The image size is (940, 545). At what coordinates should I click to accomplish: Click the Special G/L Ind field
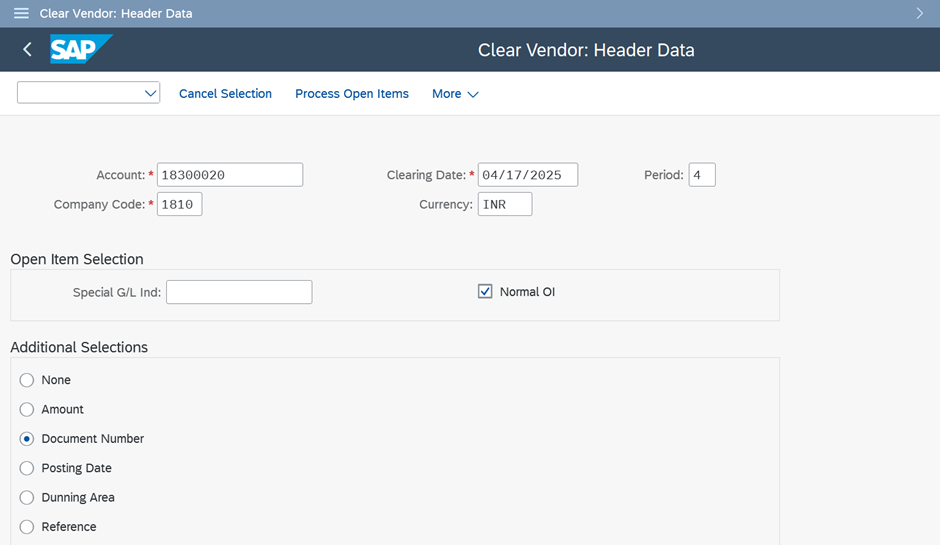[x=239, y=292]
